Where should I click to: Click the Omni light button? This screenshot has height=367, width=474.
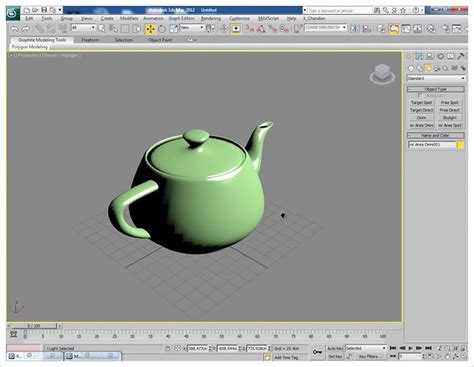[421, 118]
